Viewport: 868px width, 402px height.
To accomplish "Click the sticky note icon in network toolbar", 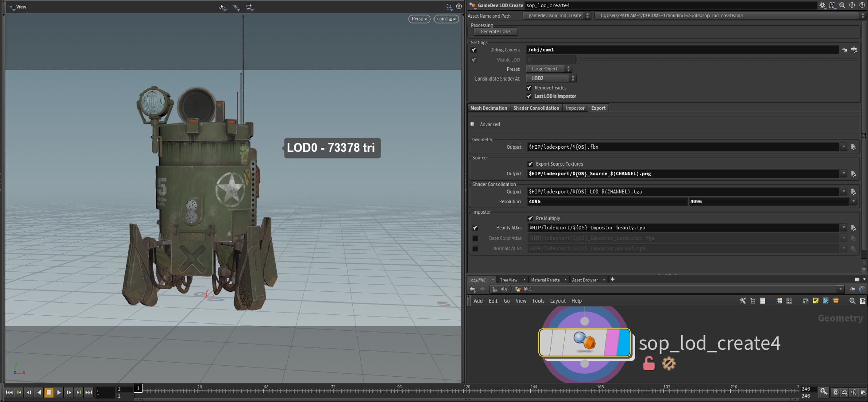I will coord(816,301).
